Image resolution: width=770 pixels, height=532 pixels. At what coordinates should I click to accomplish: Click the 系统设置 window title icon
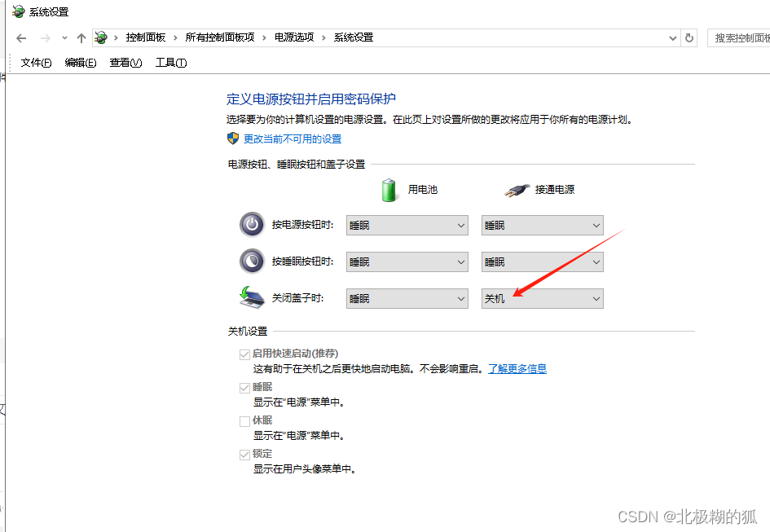(x=18, y=11)
